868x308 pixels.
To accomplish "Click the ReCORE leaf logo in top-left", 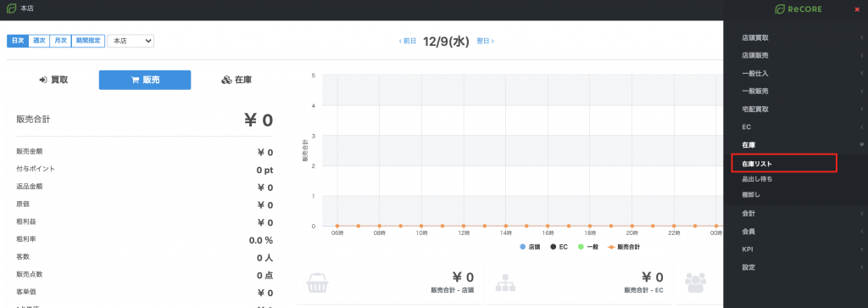I will 11,8.
